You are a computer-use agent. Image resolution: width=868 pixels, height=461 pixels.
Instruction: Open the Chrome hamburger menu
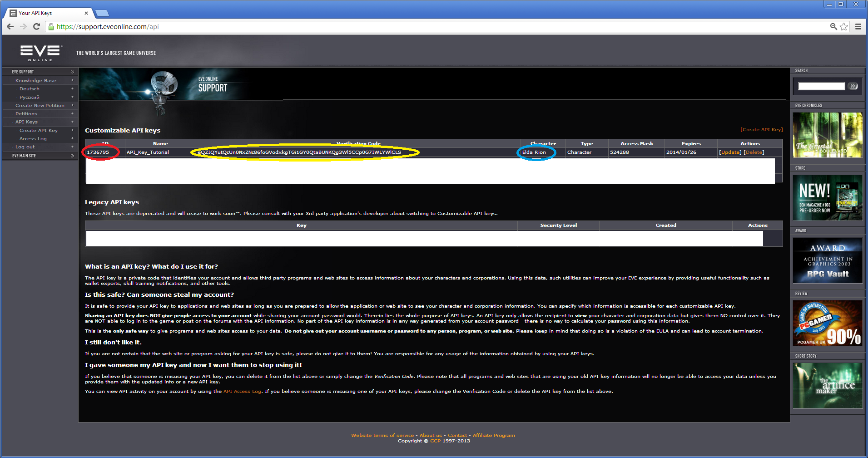(858, 27)
